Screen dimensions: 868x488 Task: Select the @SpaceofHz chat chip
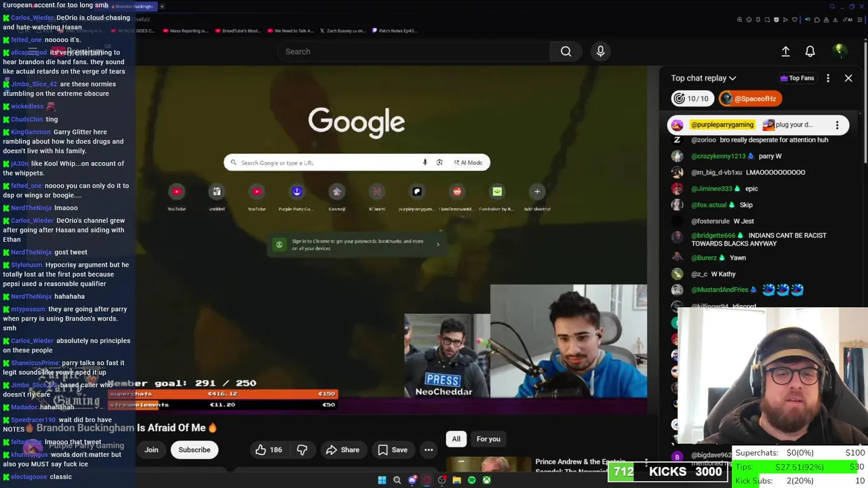(x=750, y=99)
